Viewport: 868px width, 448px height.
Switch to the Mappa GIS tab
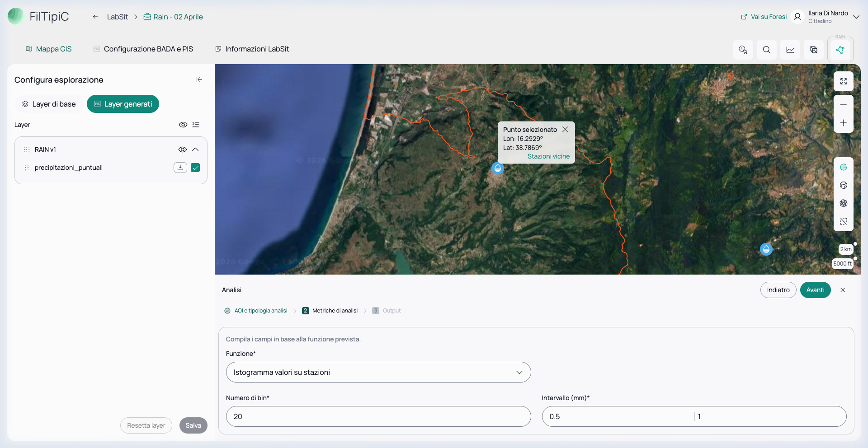49,49
